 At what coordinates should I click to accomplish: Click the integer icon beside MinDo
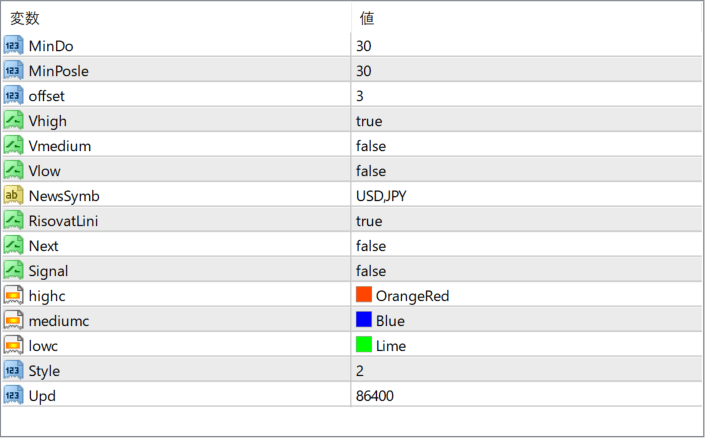13,45
